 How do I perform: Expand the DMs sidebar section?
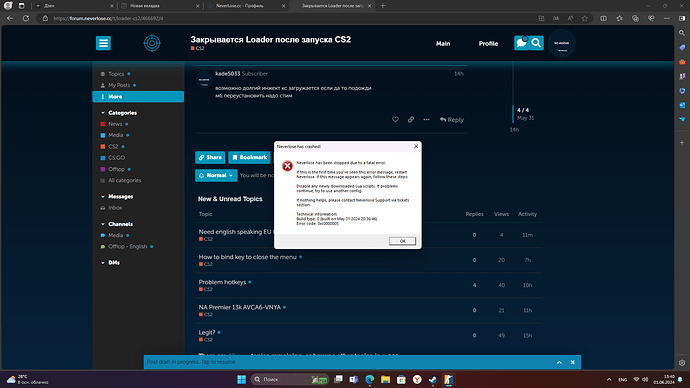[103, 263]
